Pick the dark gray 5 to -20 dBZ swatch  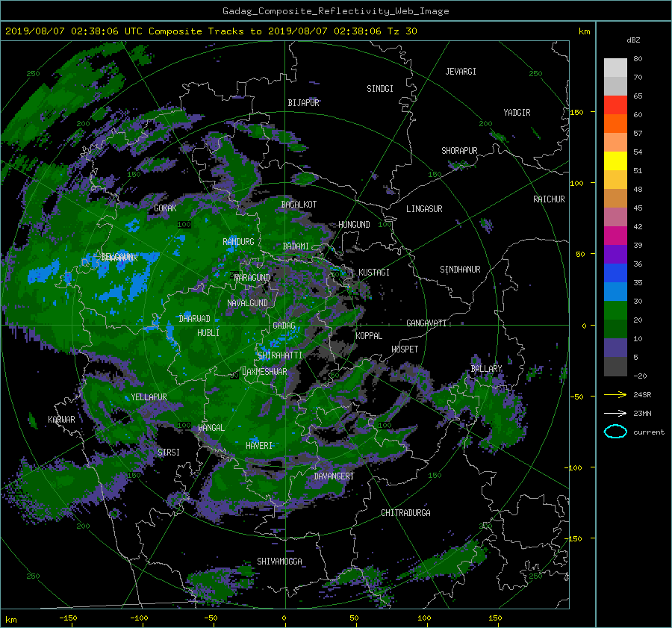pyautogui.click(x=615, y=367)
